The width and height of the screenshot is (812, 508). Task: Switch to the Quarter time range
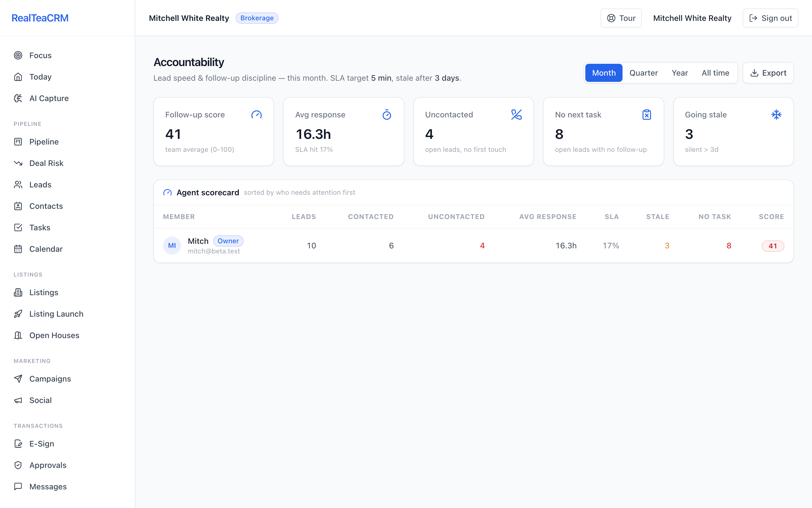[644, 73]
